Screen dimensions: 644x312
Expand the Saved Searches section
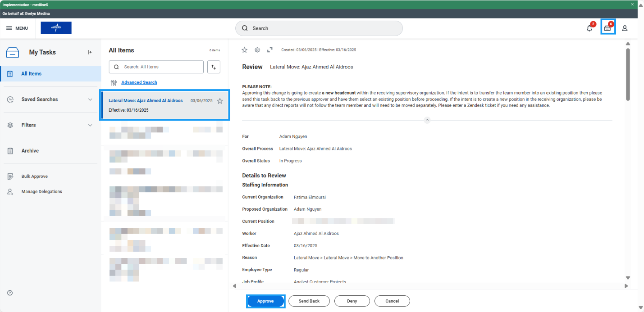tap(90, 99)
